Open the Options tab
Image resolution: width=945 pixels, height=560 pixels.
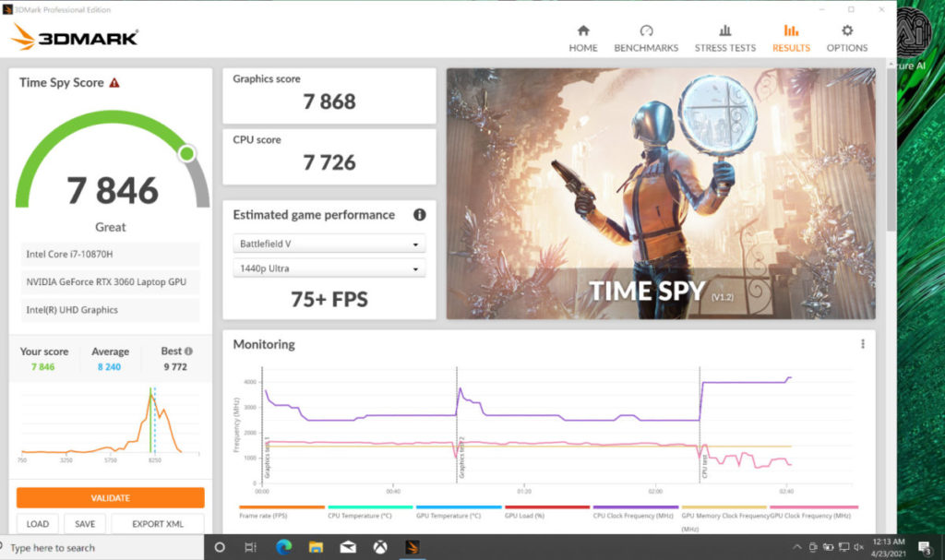pyautogui.click(x=847, y=39)
